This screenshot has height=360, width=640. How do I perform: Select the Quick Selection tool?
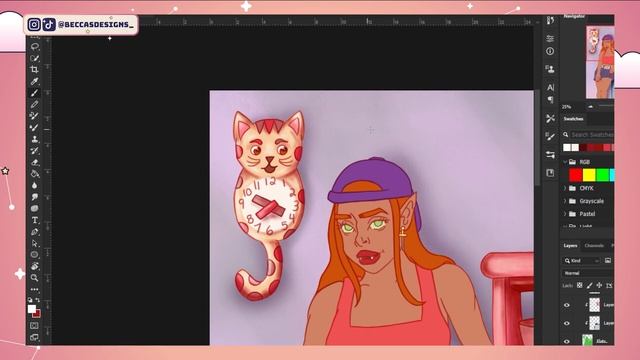click(35, 58)
